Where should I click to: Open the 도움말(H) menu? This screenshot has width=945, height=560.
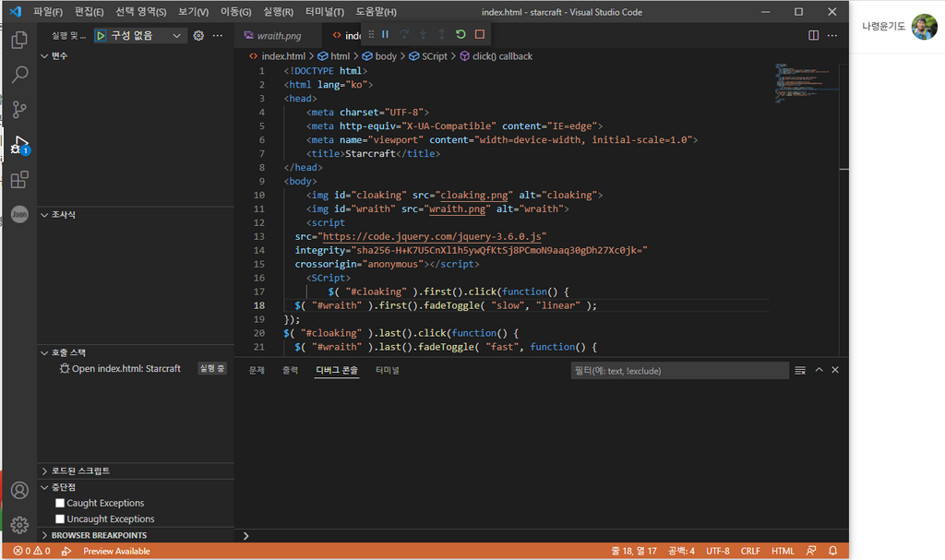click(x=377, y=12)
